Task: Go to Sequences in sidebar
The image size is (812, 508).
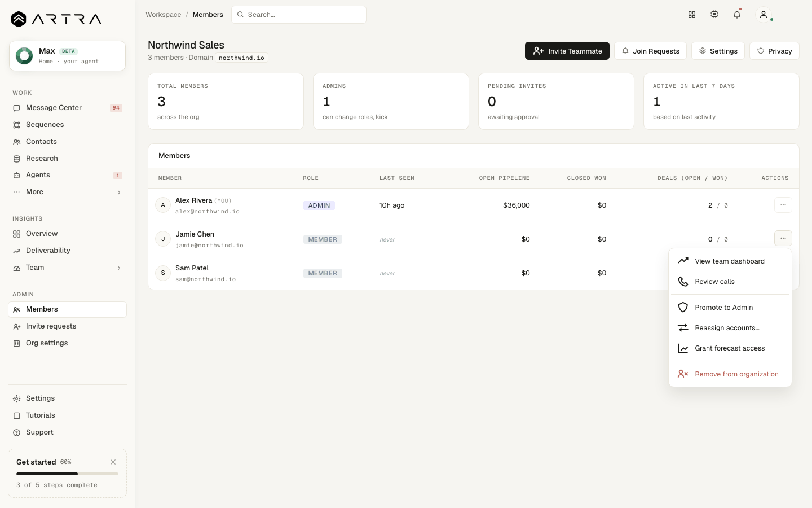Action: click(x=67, y=125)
